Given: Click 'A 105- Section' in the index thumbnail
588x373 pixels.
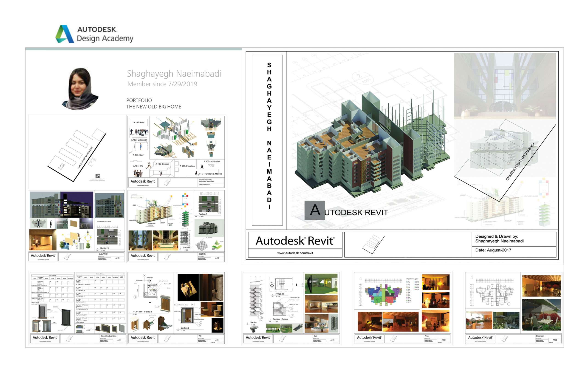Looking at the screenshot, I should click(162, 164).
